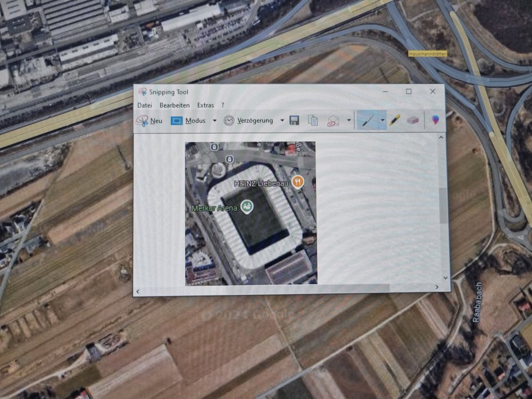The image size is (532, 399).
Task: Click the Neu button to start new snip
Action: coord(149,121)
